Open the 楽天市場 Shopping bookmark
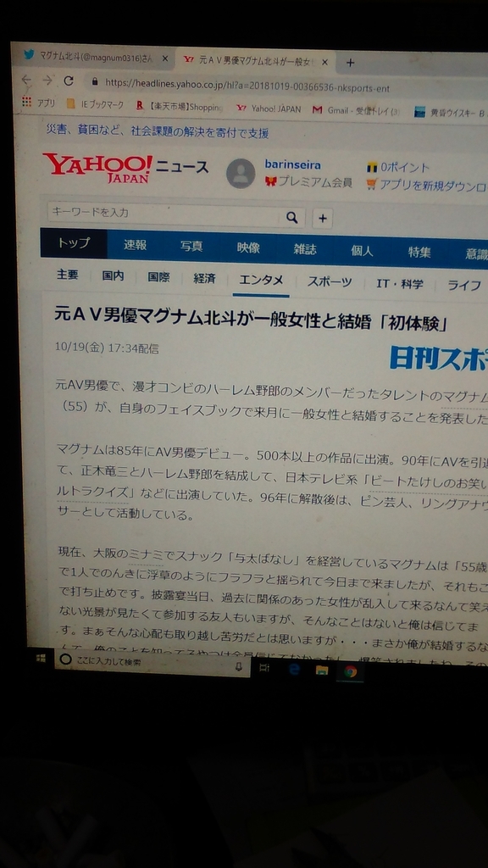The width and height of the screenshot is (488, 868). [x=180, y=106]
